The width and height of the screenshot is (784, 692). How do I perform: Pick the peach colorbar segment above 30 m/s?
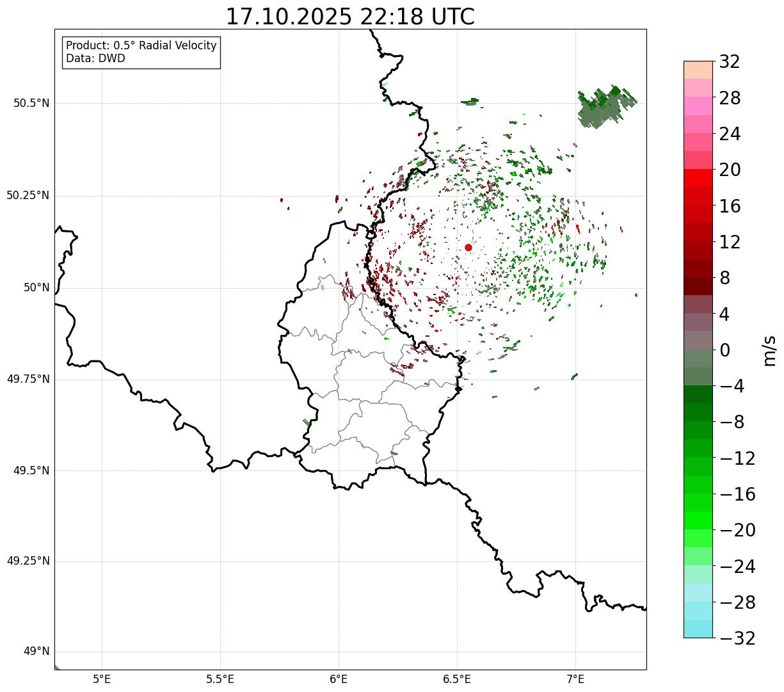pyautogui.click(x=698, y=70)
